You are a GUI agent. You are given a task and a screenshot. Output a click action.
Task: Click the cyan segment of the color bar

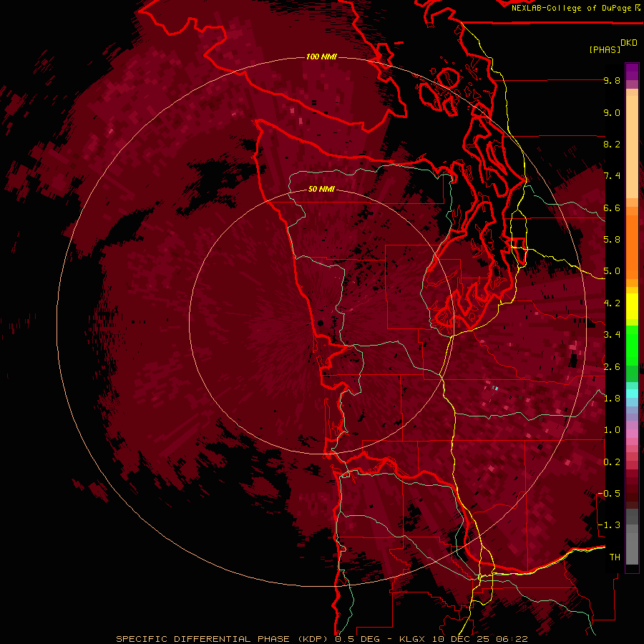(632, 393)
